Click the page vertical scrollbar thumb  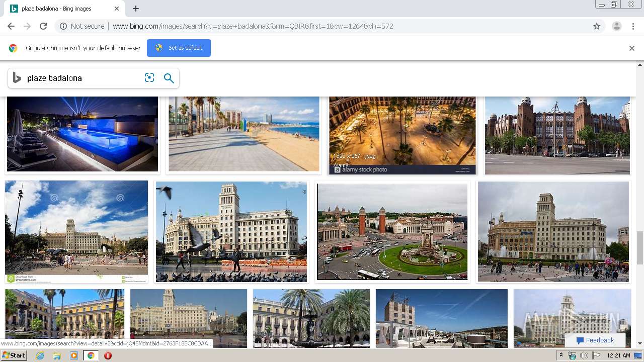pyautogui.click(x=640, y=247)
